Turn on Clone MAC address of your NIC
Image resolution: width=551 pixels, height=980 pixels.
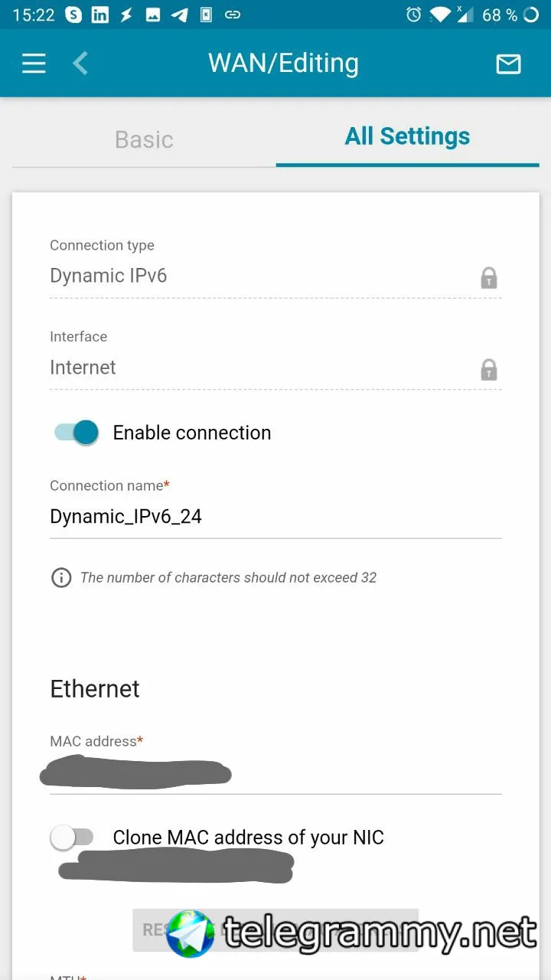[72, 838]
